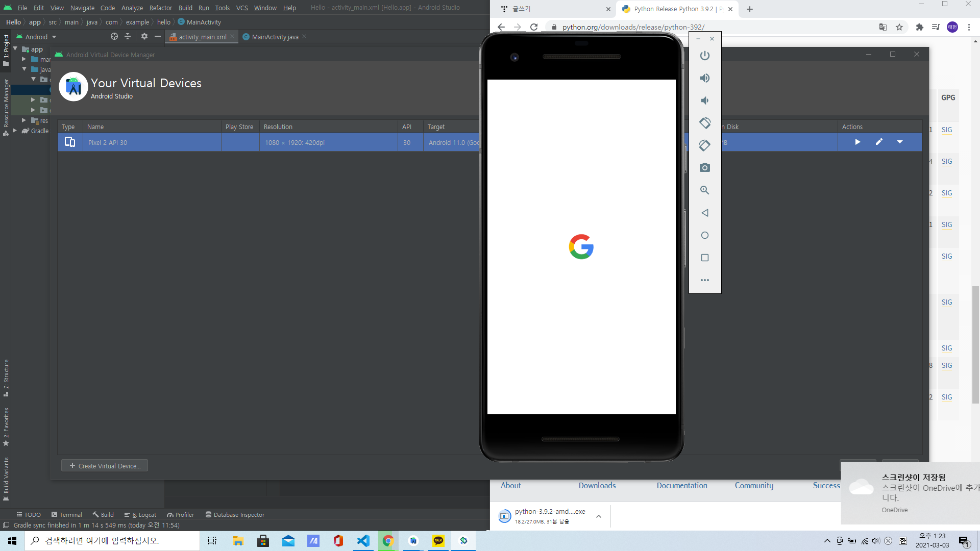Screen dimensions: 980x551
Task: Collapse the java folder node
Action: pos(24,69)
